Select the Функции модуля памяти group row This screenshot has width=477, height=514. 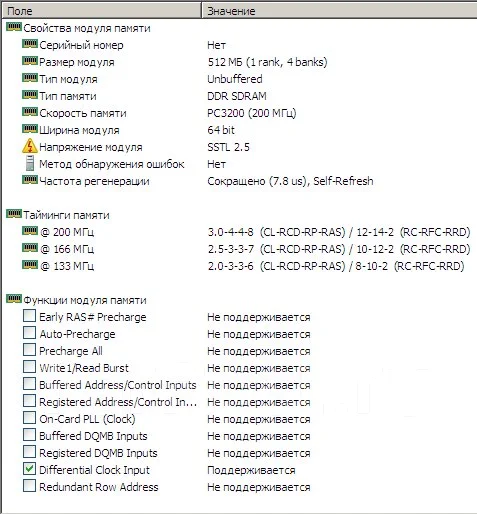85,300
